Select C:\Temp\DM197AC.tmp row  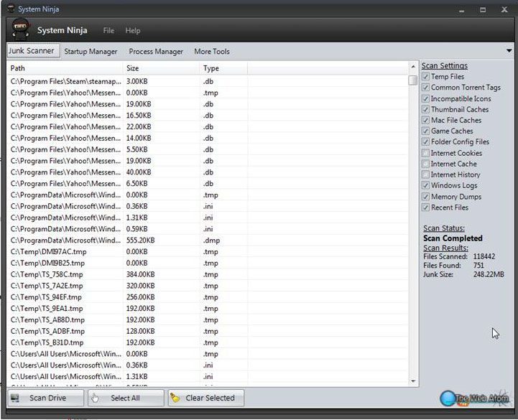click(208, 252)
